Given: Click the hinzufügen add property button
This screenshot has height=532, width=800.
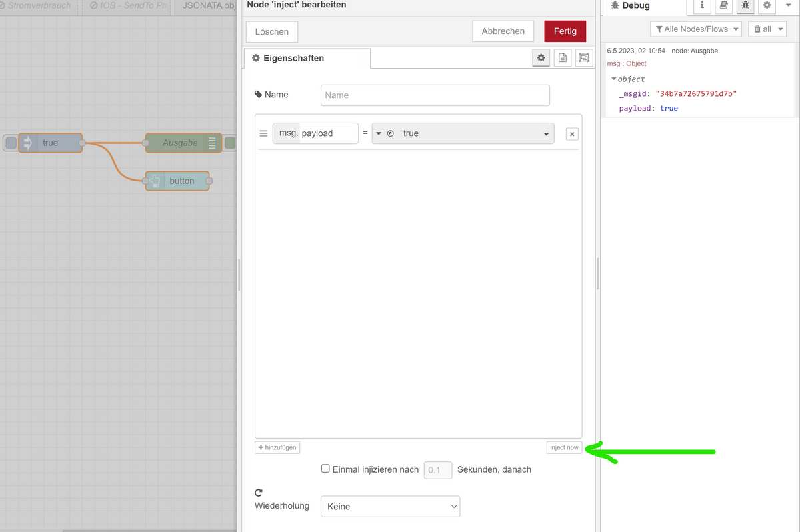Looking at the screenshot, I should [x=277, y=447].
